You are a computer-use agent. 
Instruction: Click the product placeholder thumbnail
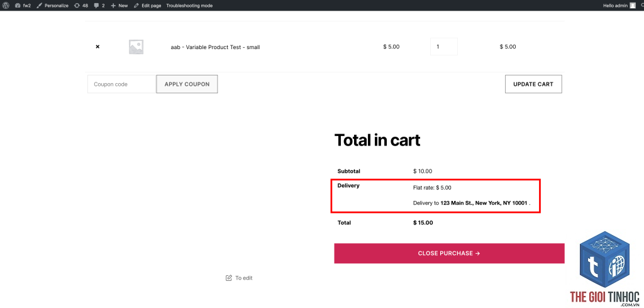(x=136, y=47)
